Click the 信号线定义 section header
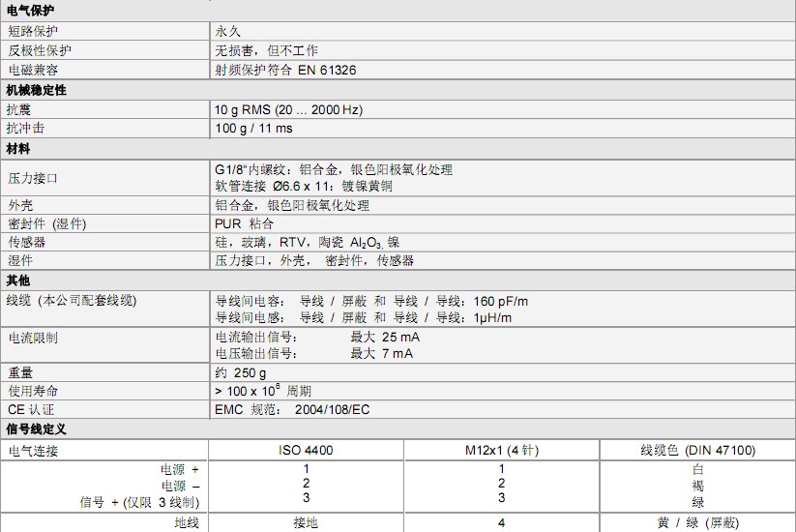Screen dimensions: 796x532 (x=36, y=429)
